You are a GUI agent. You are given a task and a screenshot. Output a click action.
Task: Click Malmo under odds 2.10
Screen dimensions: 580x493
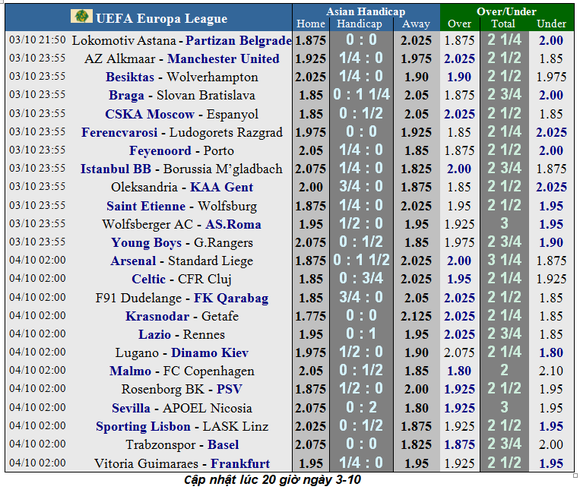[551, 371]
